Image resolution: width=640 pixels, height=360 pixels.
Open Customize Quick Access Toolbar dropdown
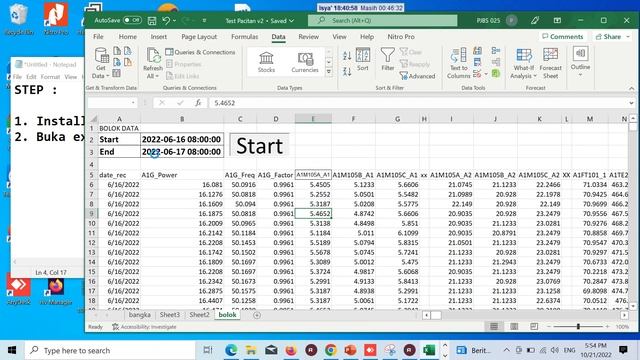(204, 20)
